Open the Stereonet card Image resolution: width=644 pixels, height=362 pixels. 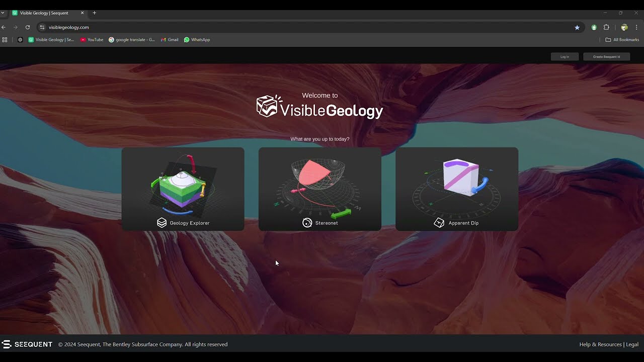coord(320,189)
